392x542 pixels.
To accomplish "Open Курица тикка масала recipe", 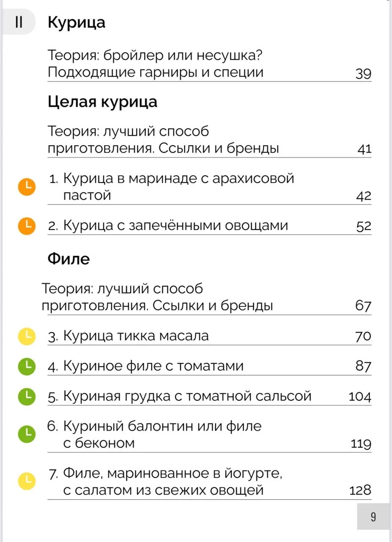I will click(209, 336).
